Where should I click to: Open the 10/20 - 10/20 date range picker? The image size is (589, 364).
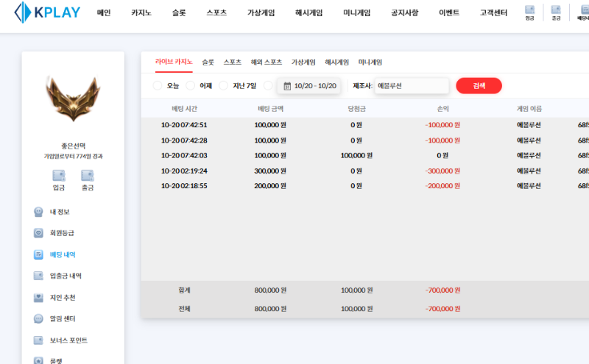[309, 86]
